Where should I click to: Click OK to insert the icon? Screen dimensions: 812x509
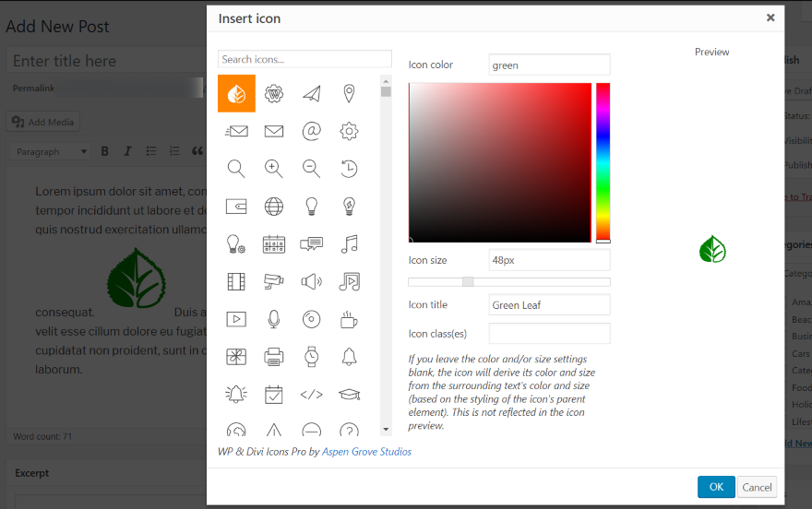click(x=716, y=487)
